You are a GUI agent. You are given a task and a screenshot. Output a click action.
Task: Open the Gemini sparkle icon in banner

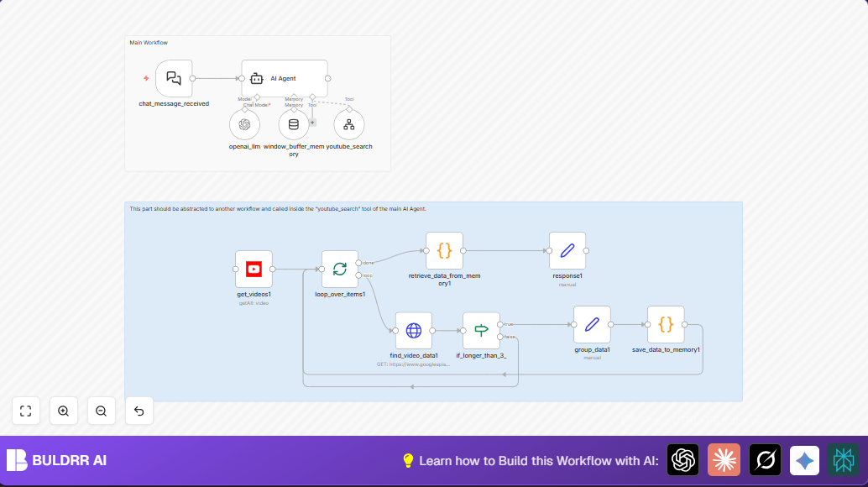pyautogui.click(x=804, y=460)
